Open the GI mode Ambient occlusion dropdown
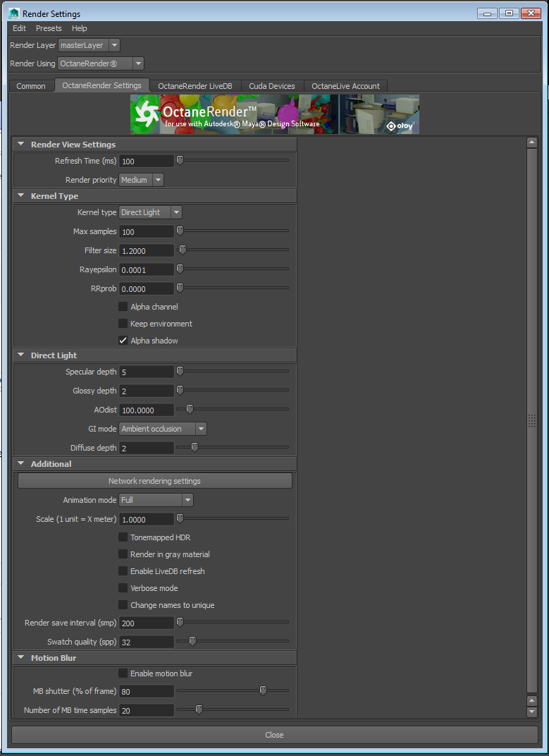 pos(163,429)
